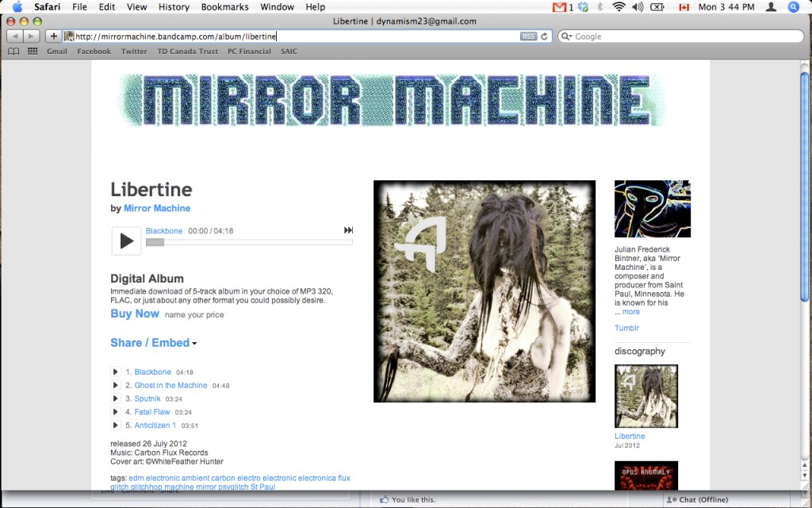The image size is (812, 508).
Task: Play track 3 Sputnik
Action: [x=116, y=398]
